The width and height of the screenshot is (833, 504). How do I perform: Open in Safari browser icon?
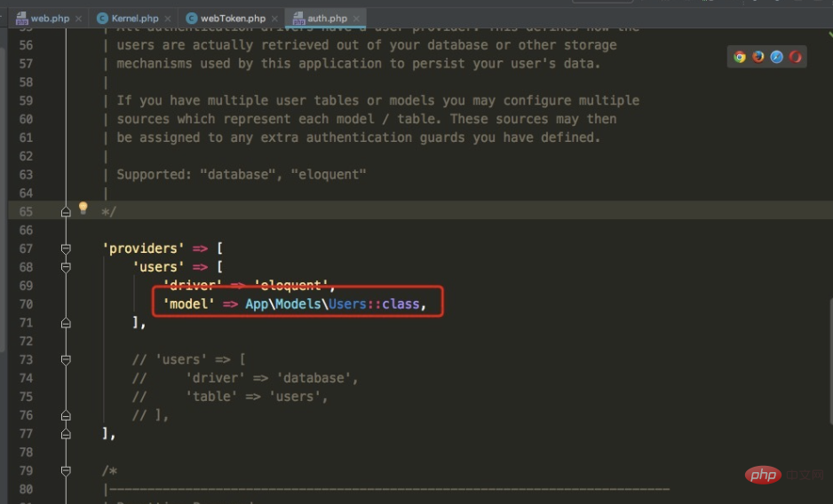click(777, 57)
